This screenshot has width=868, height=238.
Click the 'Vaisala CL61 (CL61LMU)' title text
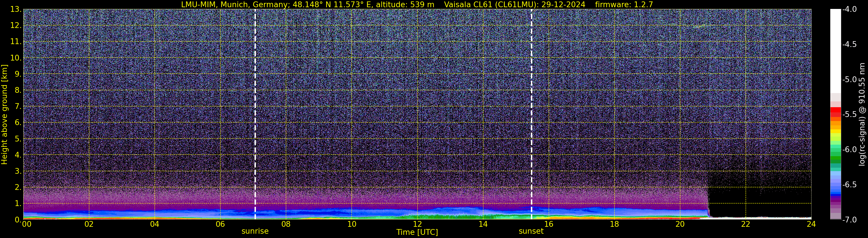pyautogui.click(x=491, y=4)
